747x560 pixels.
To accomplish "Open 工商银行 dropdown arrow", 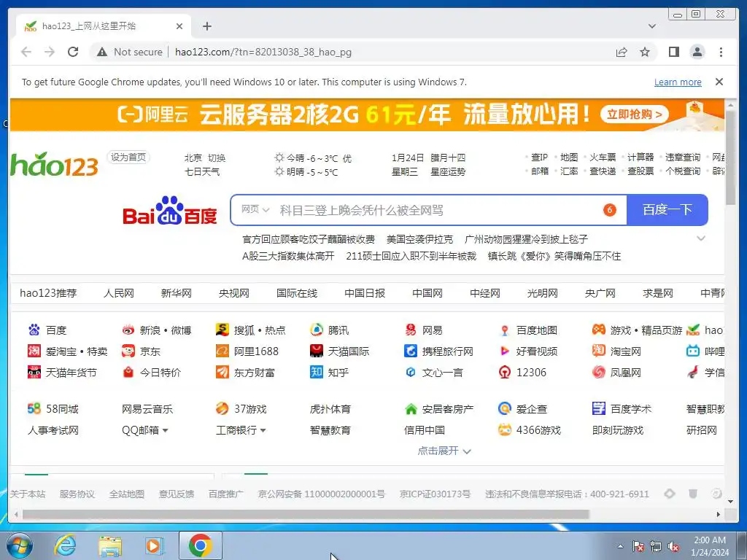I will tap(263, 430).
